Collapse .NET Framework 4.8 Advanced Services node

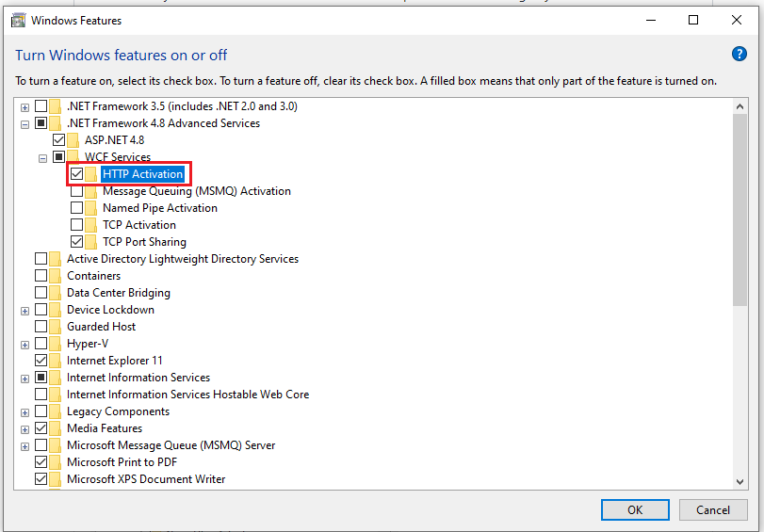[x=24, y=124]
